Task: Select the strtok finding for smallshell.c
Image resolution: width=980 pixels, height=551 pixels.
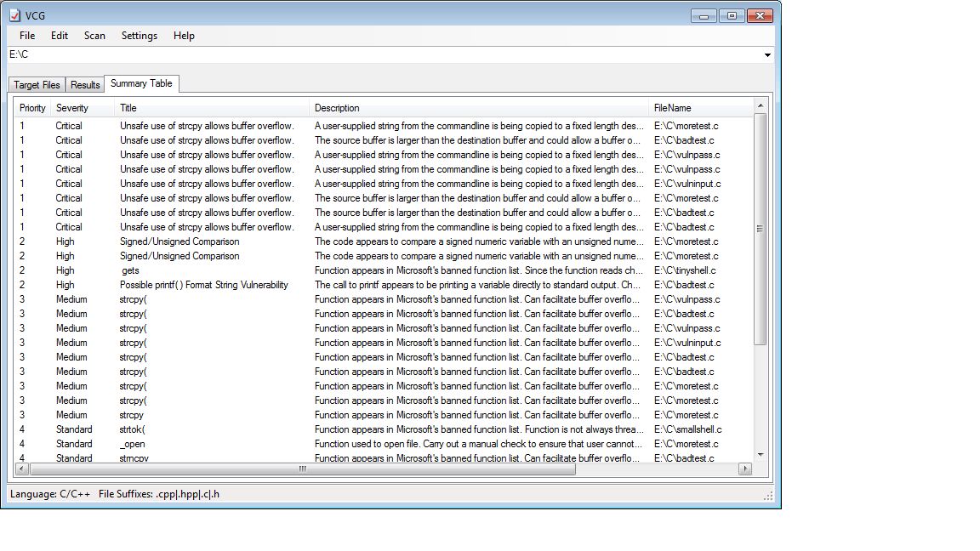Action: pyautogui.click(x=340, y=429)
